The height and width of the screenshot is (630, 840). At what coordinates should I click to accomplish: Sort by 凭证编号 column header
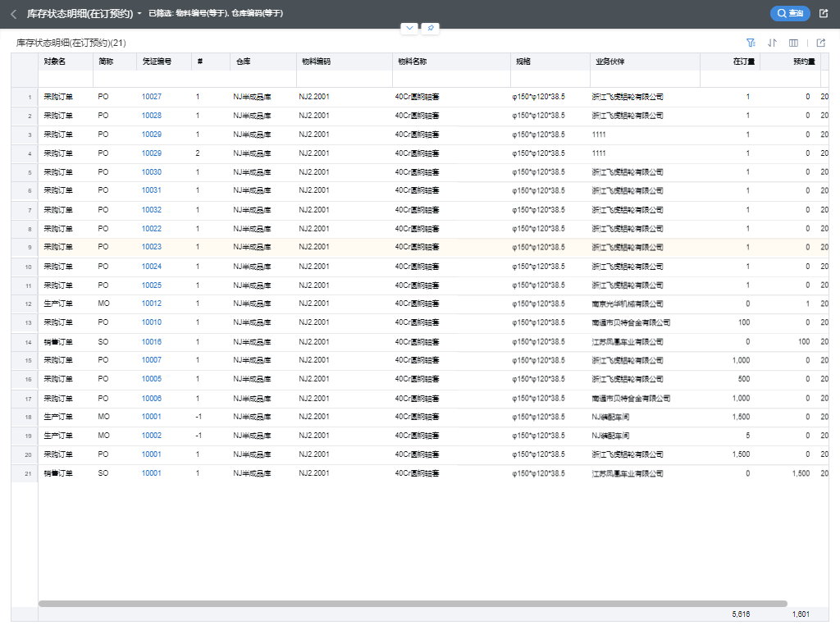[x=164, y=62]
